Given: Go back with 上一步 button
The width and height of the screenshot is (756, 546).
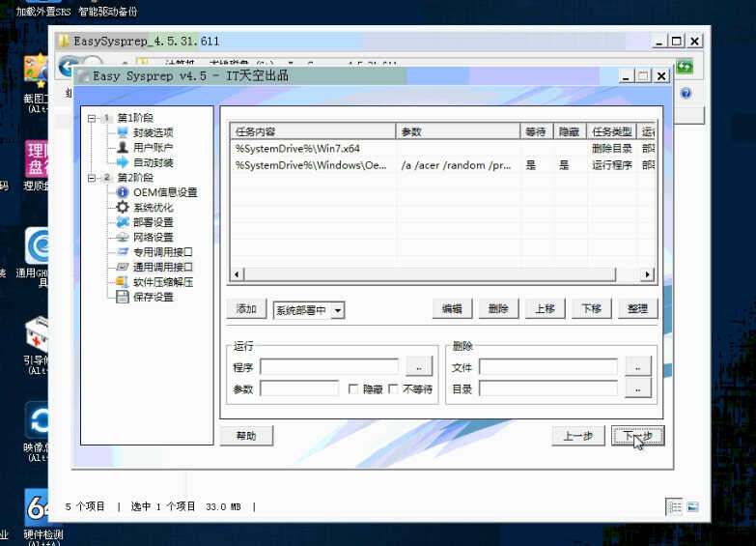Looking at the screenshot, I should click(578, 436).
